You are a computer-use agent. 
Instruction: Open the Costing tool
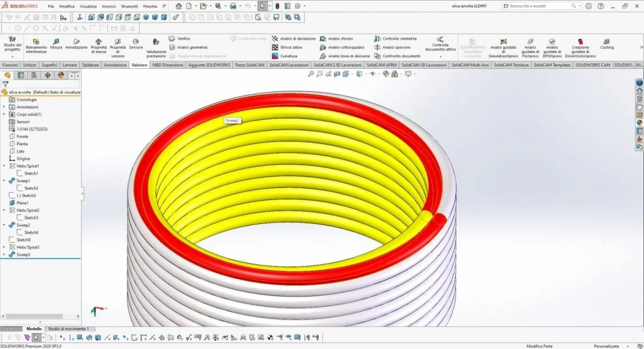[606, 44]
